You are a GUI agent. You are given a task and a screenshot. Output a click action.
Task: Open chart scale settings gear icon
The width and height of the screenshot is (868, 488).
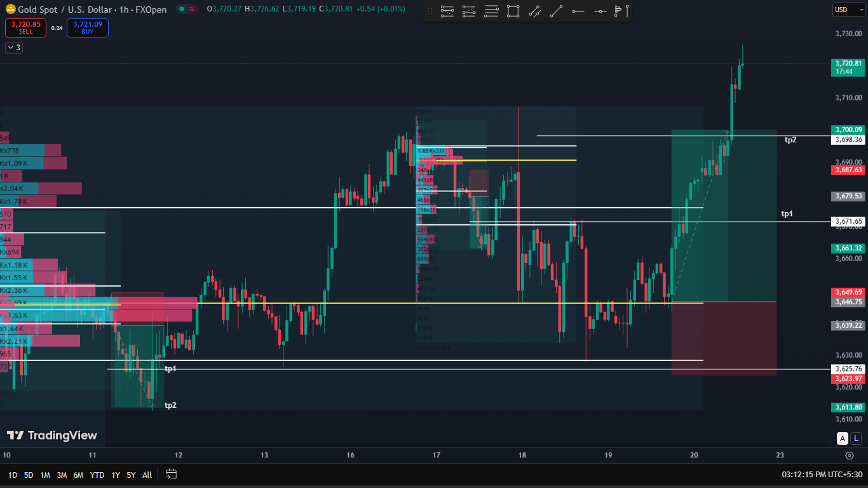[850, 455]
